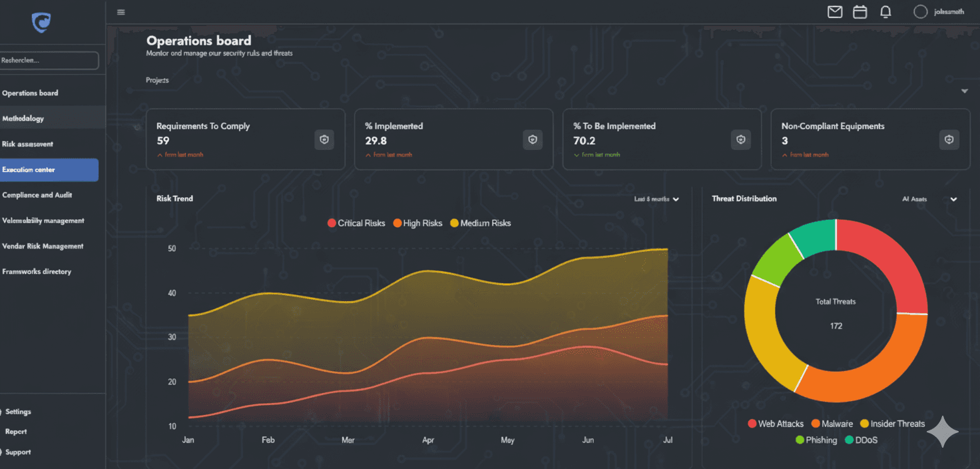Toggle Critical Risks legend series
Viewport: 980px width, 469px height.
pos(356,223)
